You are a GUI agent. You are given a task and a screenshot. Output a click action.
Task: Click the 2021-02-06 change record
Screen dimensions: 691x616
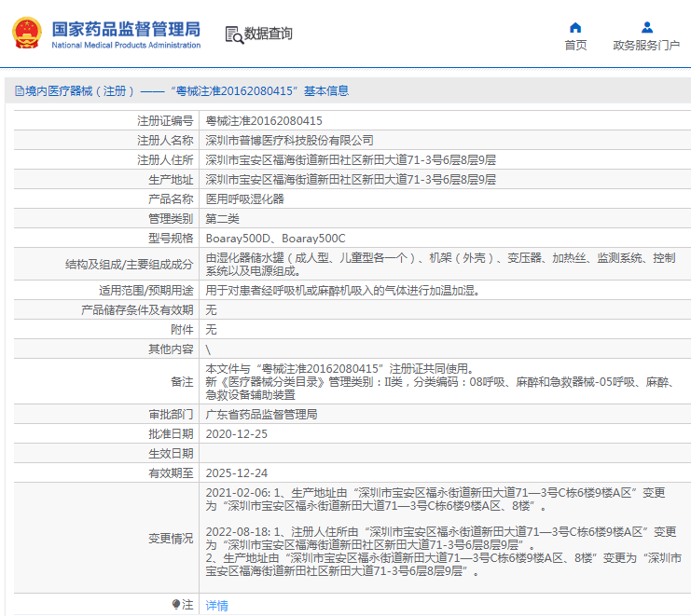pos(435,500)
